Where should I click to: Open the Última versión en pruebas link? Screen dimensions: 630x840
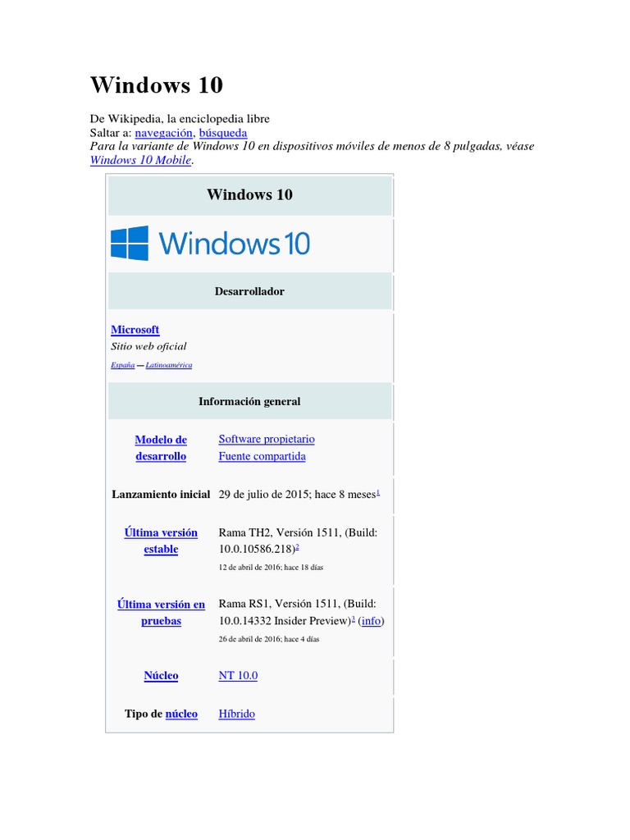point(161,612)
